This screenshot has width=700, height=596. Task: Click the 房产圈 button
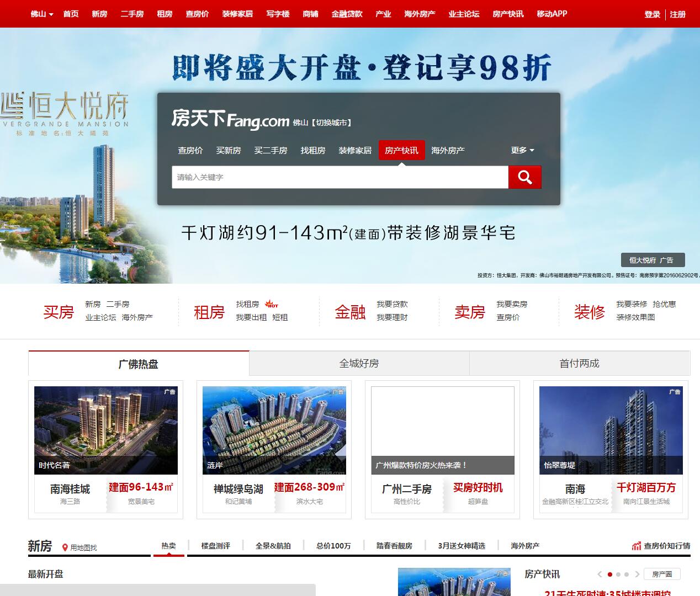[x=662, y=574]
